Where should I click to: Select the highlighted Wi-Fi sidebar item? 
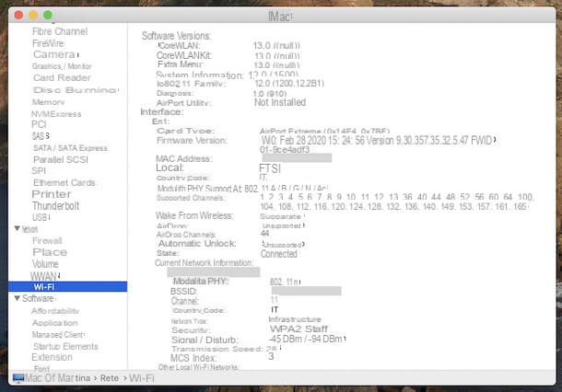67,286
